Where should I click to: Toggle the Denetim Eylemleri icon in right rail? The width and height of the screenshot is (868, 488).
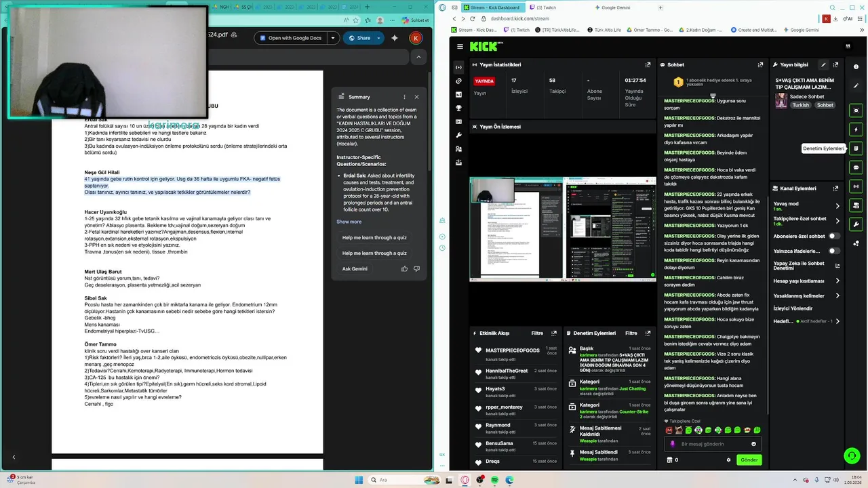click(856, 148)
